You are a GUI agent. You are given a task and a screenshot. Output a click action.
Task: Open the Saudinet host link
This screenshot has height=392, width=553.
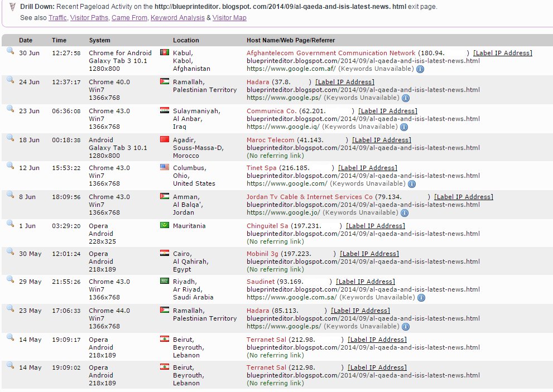click(x=261, y=282)
